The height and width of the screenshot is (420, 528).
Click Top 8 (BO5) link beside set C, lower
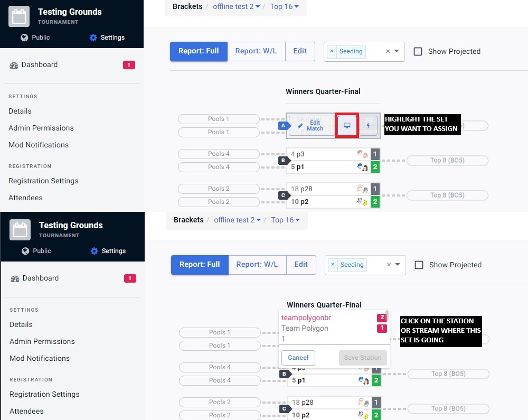pos(448,409)
